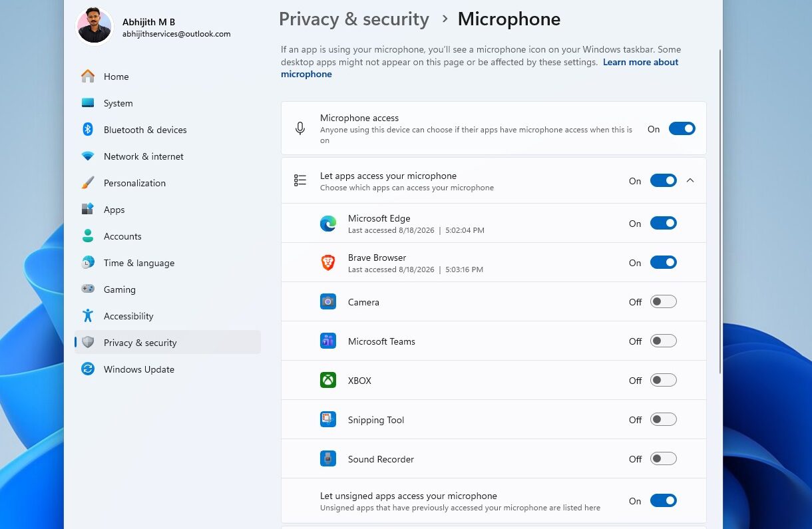Click the Snipping Tool app icon
The height and width of the screenshot is (529, 812).
tap(328, 420)
